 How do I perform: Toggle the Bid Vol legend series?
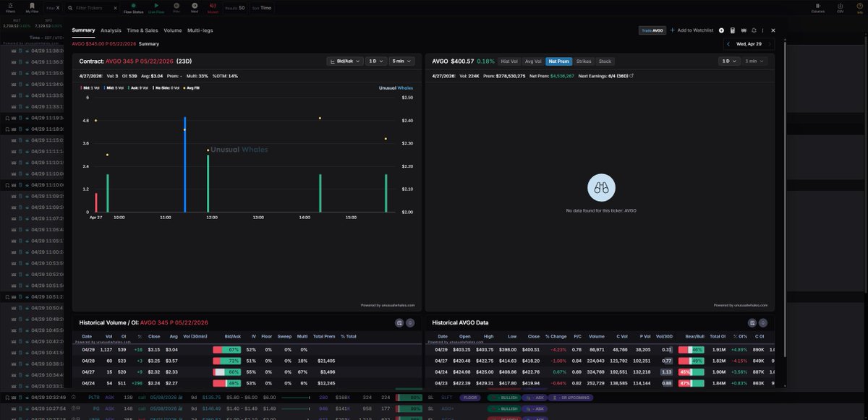(x=90, y=87)
